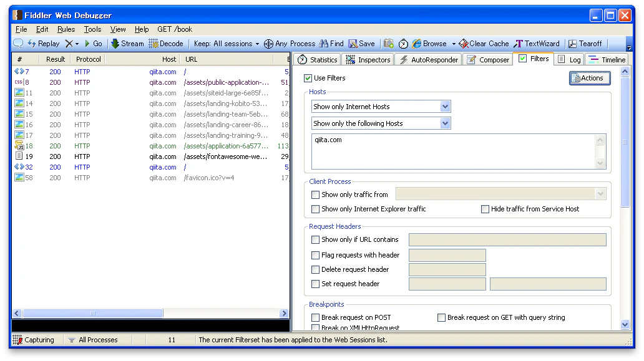Expand the Browse dropdown arrow
This screenshot has width=644, height=361.
[454, 44]
